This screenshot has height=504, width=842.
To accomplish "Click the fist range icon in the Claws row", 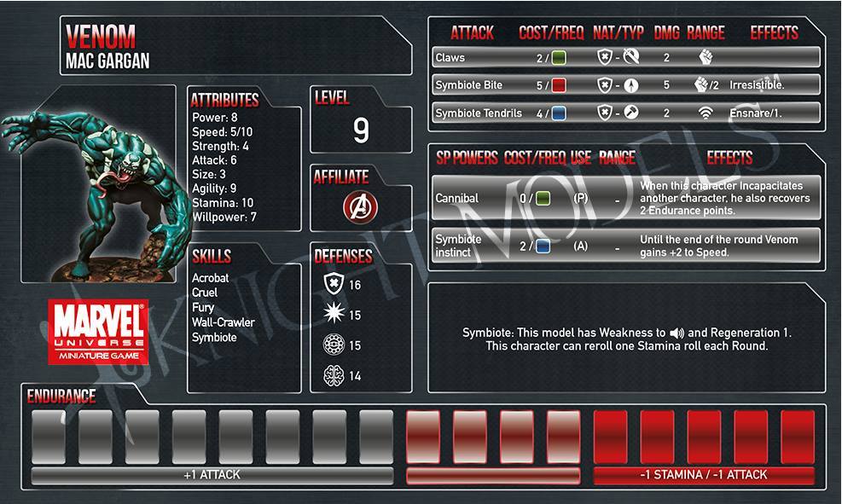I will (706, 57).
